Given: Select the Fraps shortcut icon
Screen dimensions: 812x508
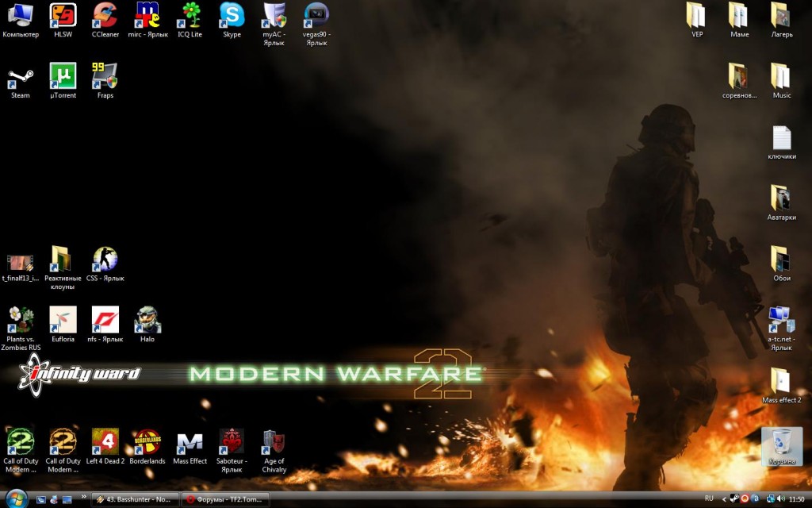Looking at the screenshot, I should [x=105, y=77].
